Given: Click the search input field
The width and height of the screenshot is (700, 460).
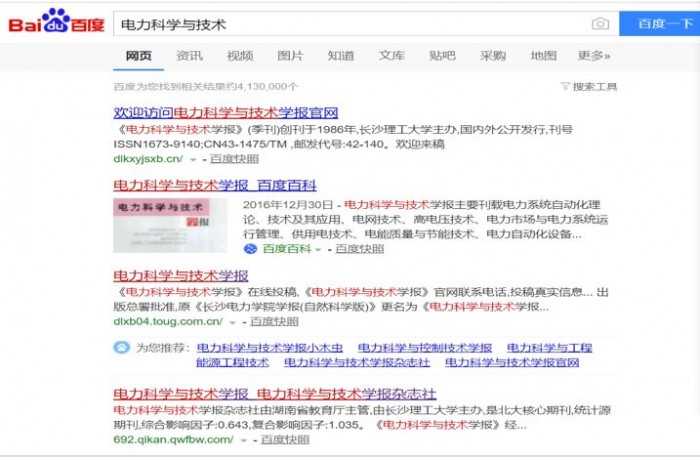Looking at the screenshot, I should [350, 23].
